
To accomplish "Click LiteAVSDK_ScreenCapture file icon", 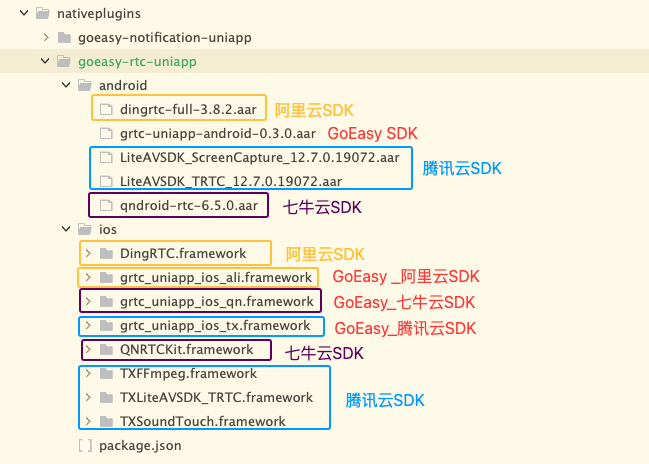I will pos(106,157).
